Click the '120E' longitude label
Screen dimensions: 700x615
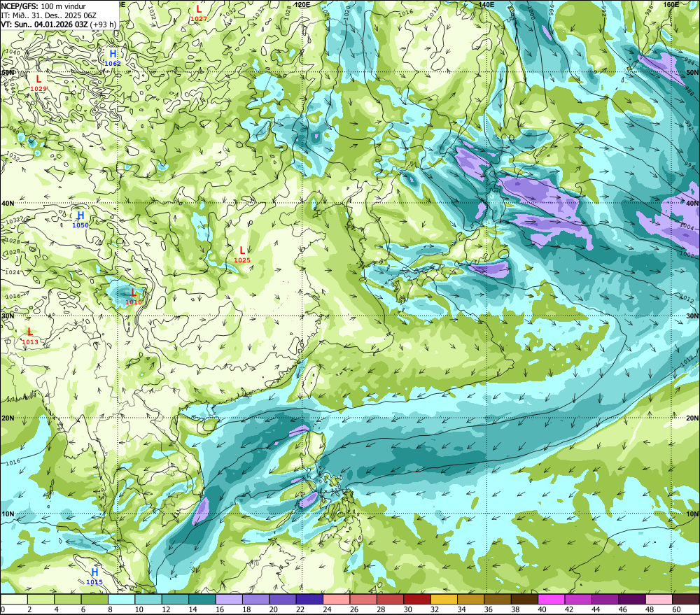tap(302, 4)
